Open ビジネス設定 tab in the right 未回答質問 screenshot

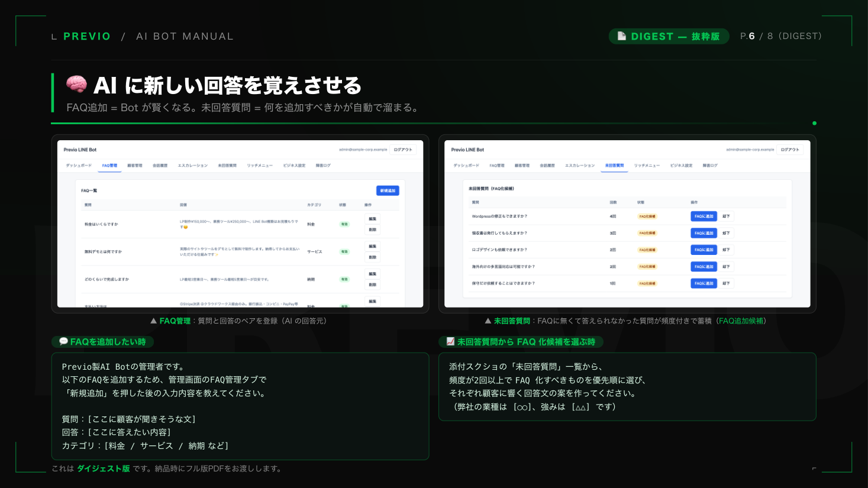click(x=682, y=166)
